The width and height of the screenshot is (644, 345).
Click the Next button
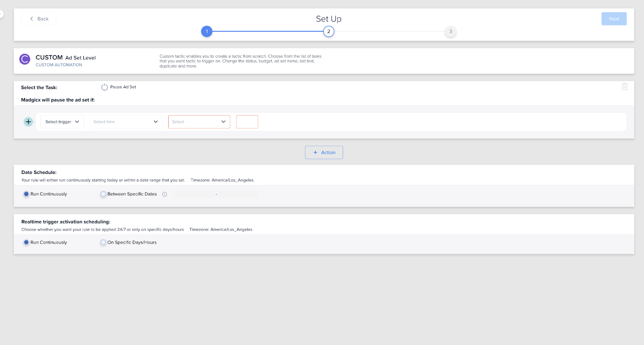[614, 19]
